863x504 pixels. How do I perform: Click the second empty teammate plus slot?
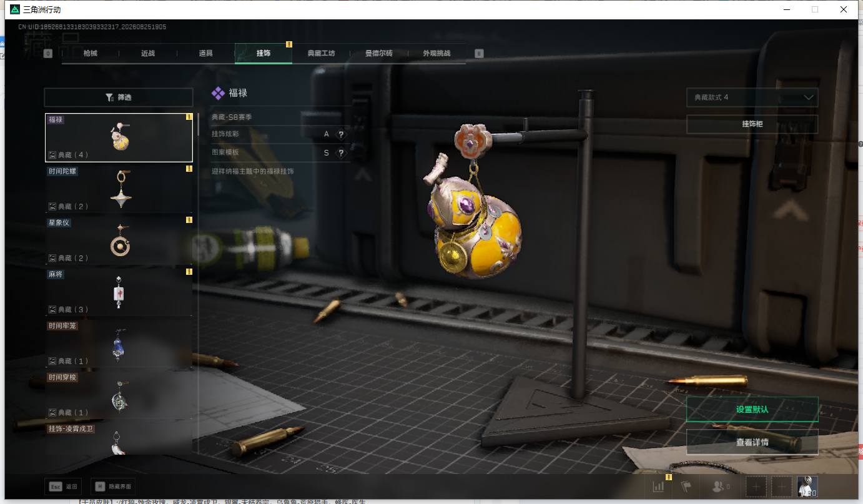(x=781, y=487)
